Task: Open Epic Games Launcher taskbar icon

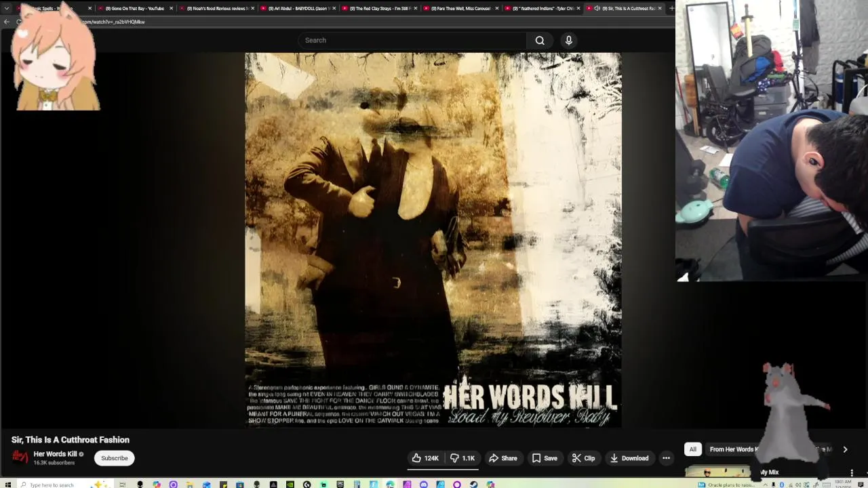Action: point(340,484)
